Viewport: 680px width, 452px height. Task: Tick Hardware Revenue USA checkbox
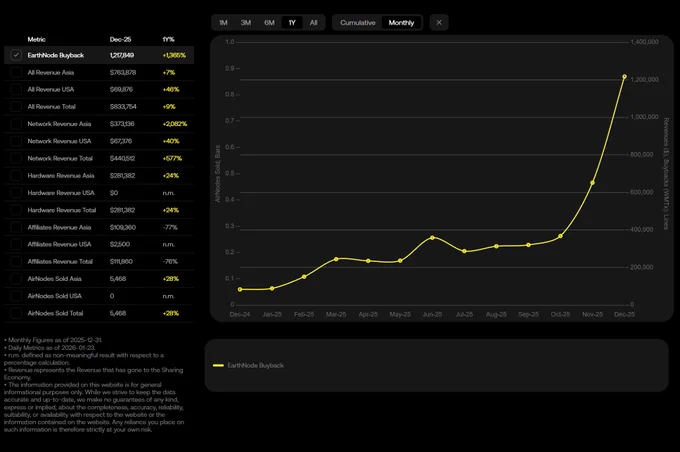(16, 193)
